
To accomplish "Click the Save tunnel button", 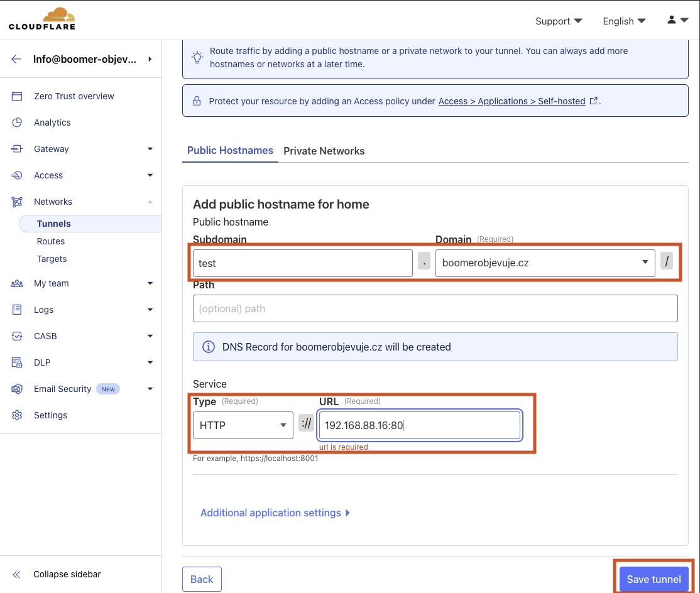I will click(x=654, y=579).
